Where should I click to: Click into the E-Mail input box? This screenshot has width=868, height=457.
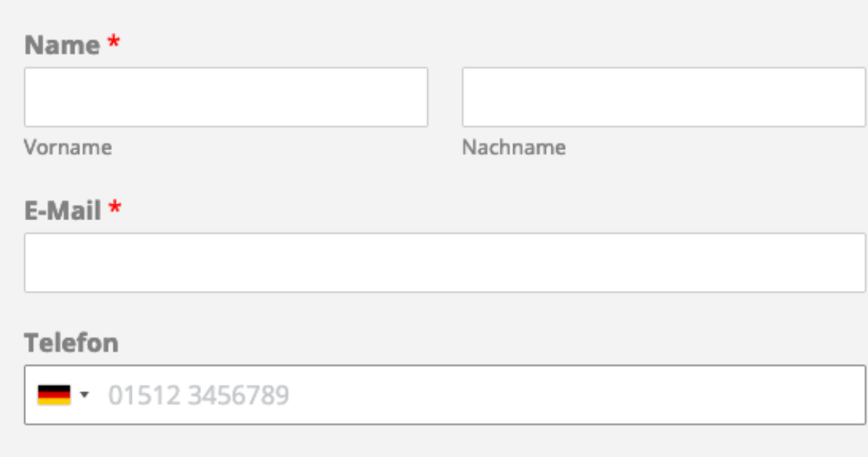pyautogui.click(x=445, y=263)
